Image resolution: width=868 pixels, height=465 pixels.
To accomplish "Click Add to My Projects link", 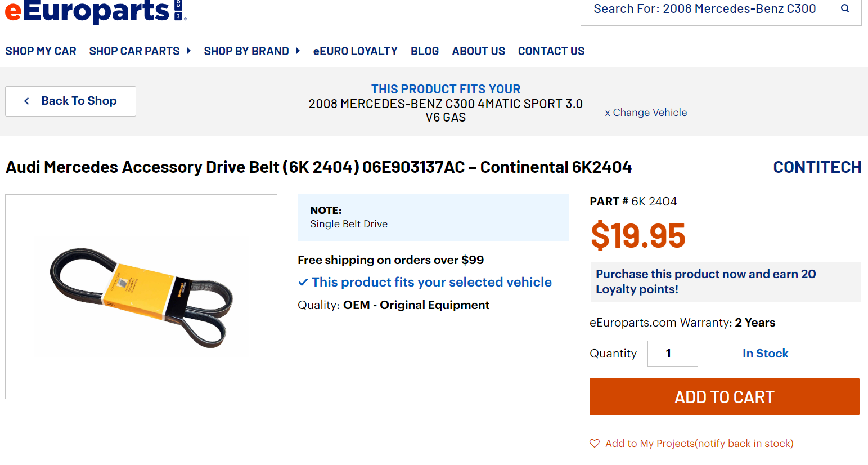I will 699,444.
